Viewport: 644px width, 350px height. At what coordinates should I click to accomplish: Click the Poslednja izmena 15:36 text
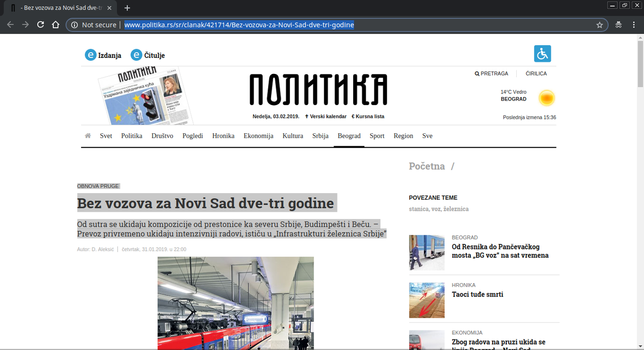pos(529,117)
